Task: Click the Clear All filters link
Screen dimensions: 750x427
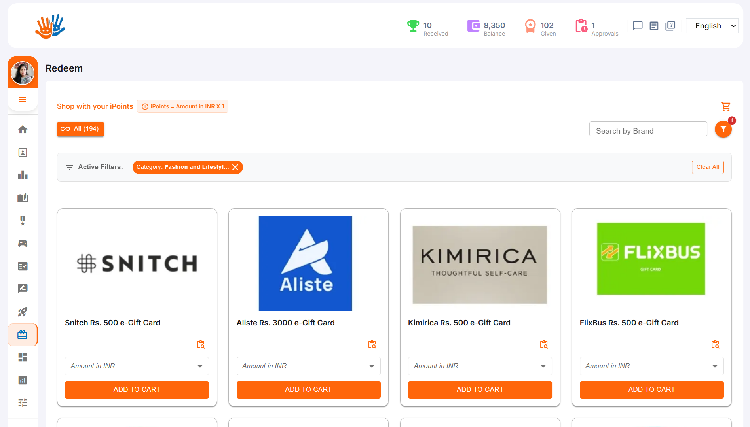Action: [707, 167]
